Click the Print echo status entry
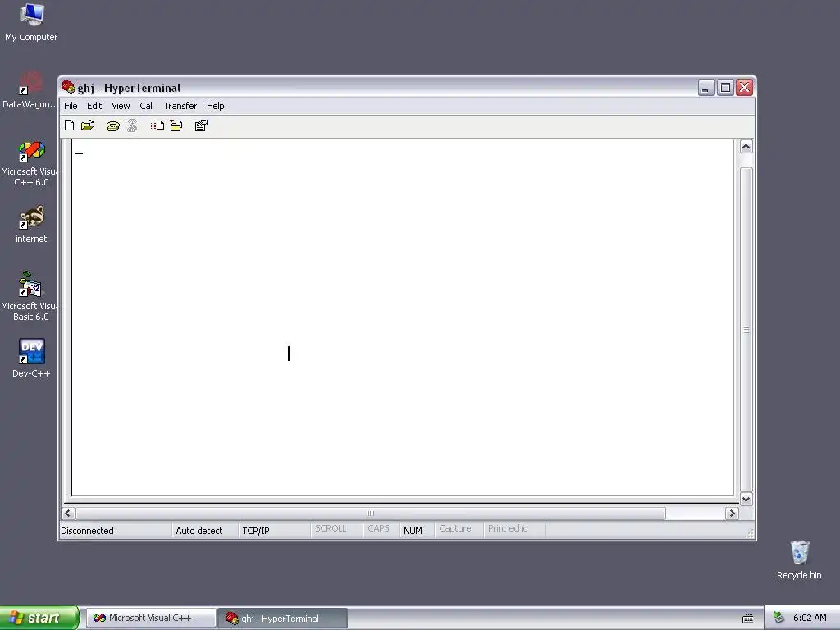The image size is (840, 630). (x=508, y=529)
